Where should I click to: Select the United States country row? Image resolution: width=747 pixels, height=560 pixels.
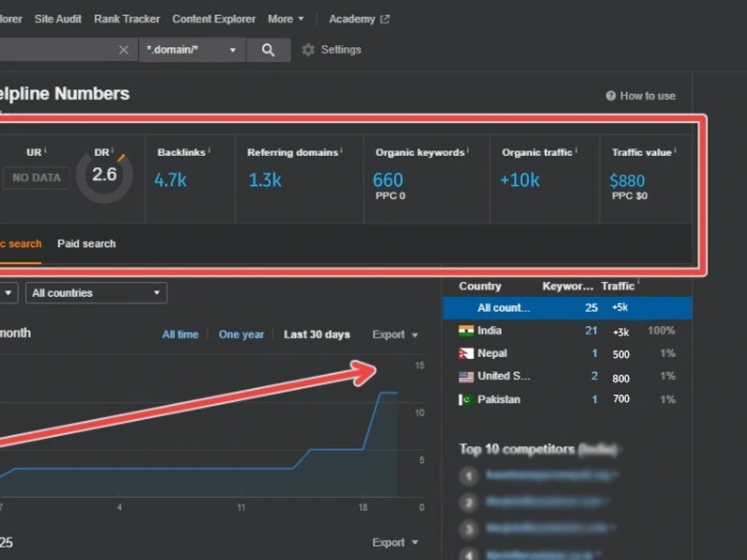click(x=568, y=376)
